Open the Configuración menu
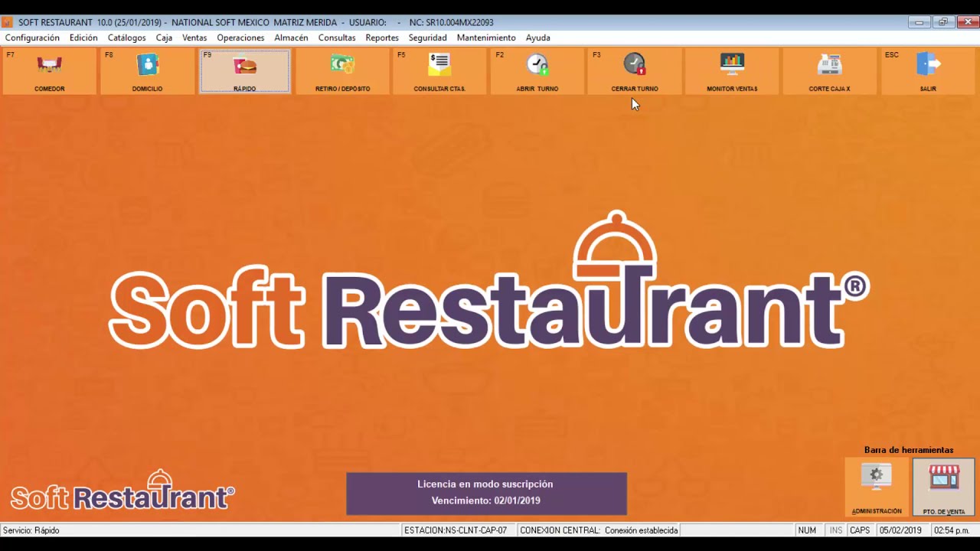980x551 pixels. point(32,37)
